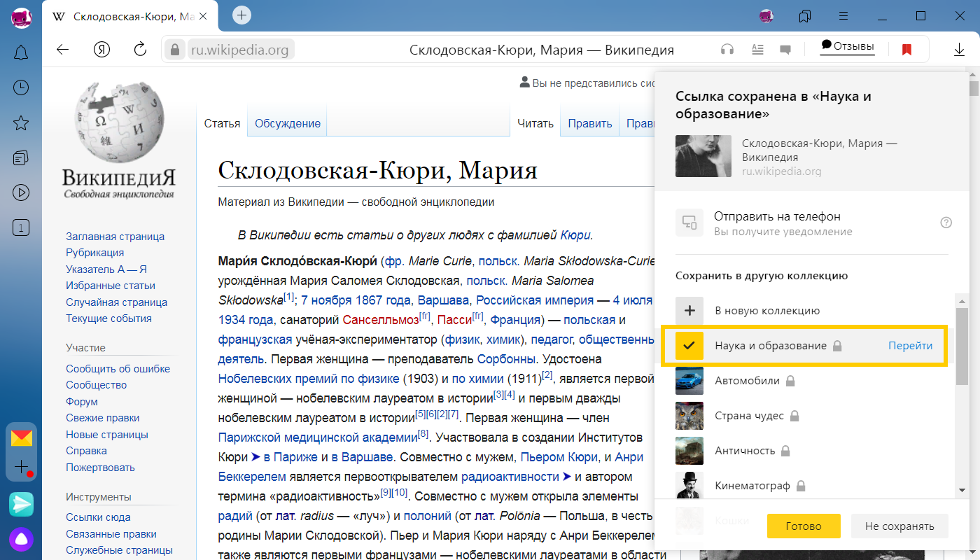This screenshot has width=980, height=560.
Task: Click collections list scrollbar down arrow
Action: (x=962, y=490)
